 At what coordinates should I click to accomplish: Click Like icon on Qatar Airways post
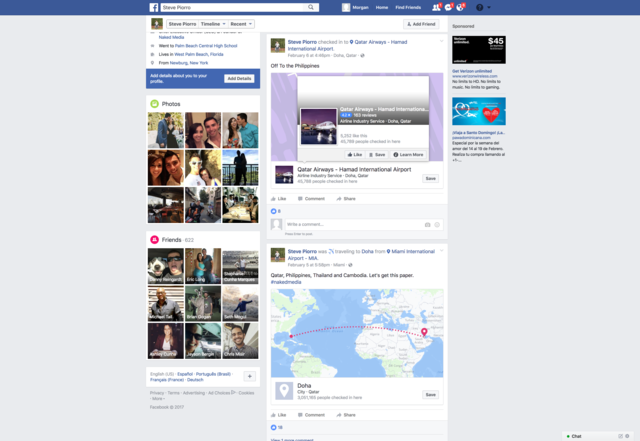pyautogui.click(x=273, y=199)
